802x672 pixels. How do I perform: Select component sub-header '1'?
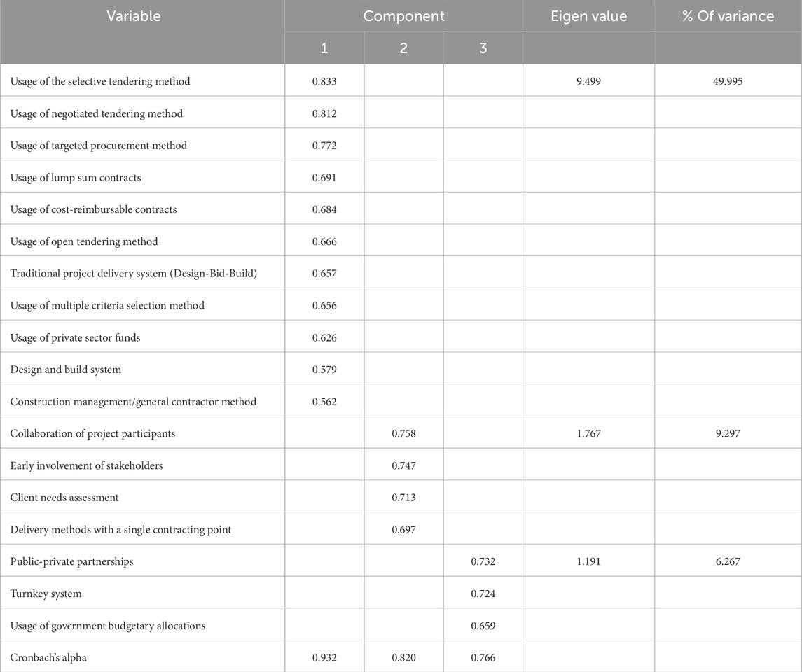click(324, 48)
